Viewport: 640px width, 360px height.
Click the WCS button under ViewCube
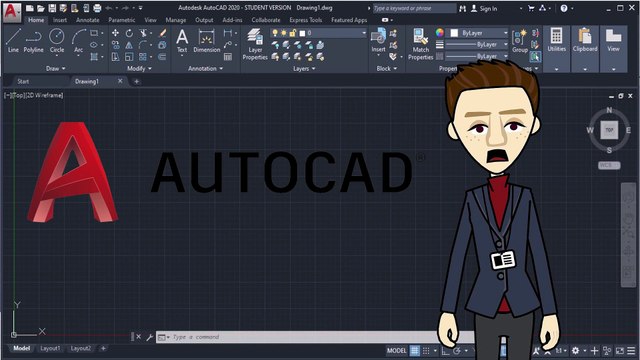(x=609, y=165)
